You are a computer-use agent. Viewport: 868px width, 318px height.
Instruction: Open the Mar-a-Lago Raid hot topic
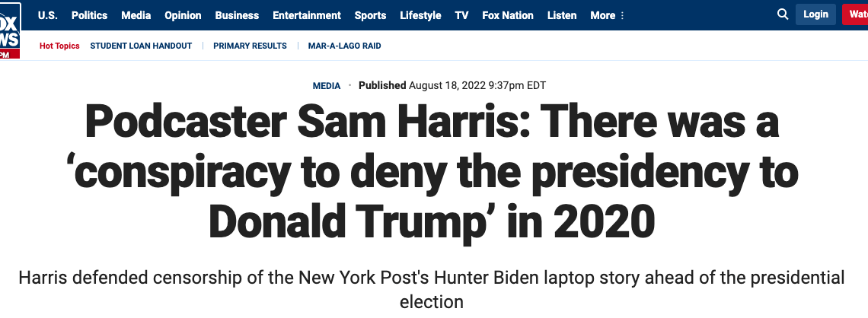pyautogui.click(x=345, y=46)
